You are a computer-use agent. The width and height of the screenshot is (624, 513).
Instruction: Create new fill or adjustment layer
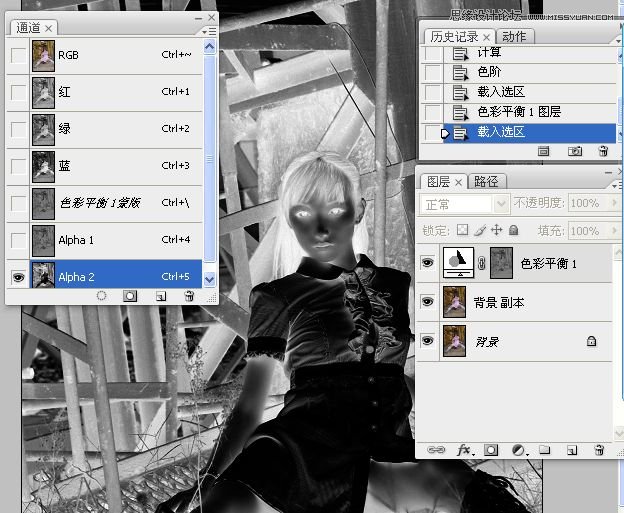pos(519,450)
